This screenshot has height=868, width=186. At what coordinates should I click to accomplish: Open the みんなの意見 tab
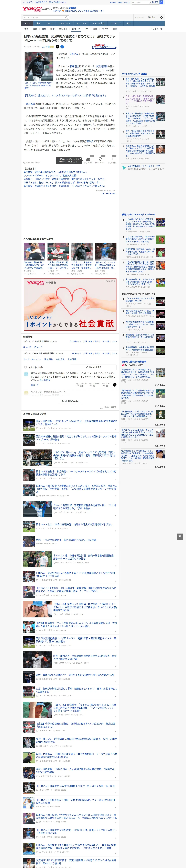(x=99, y=24)
